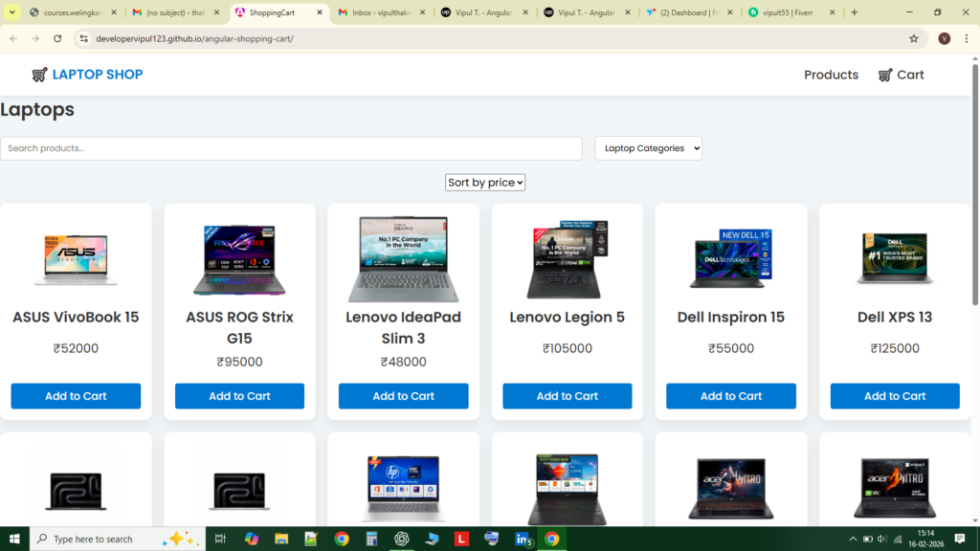Click the page vertical scrollbar
The width and height of the screenshot is (980, 551).
coord(975,185)
